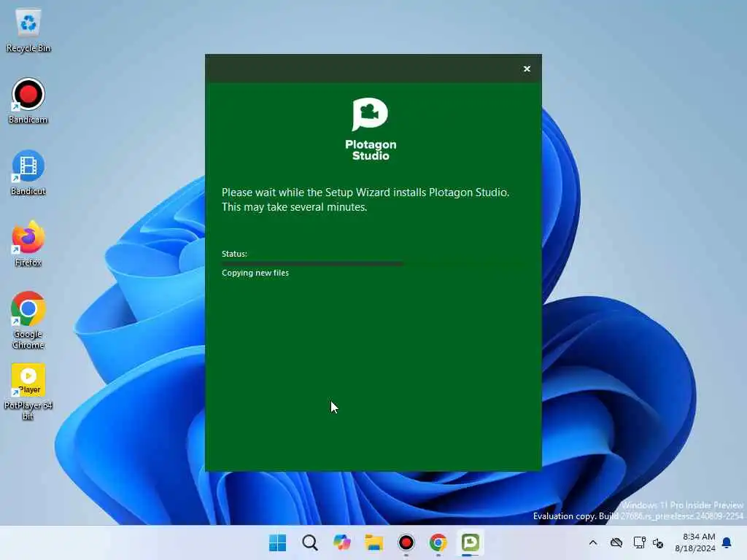Click the 'Please wait while the Setup Wizard' message

click(x=365, y=200)
